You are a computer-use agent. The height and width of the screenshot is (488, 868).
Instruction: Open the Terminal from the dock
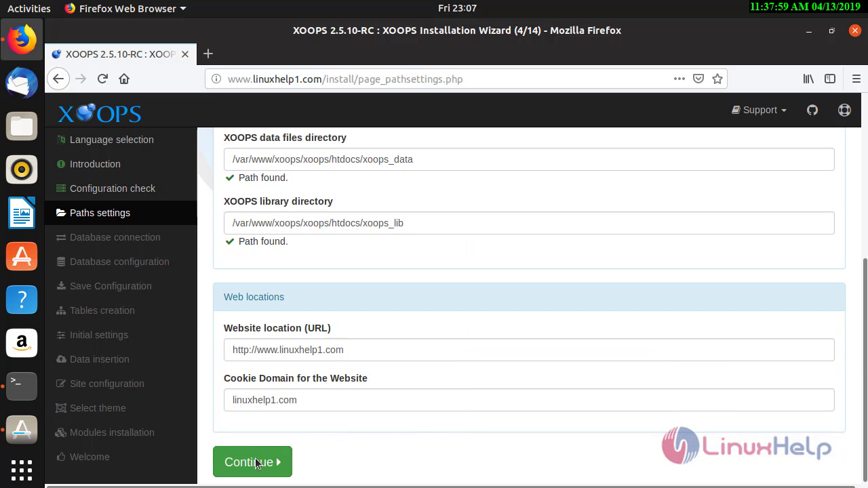coord(22,386)
